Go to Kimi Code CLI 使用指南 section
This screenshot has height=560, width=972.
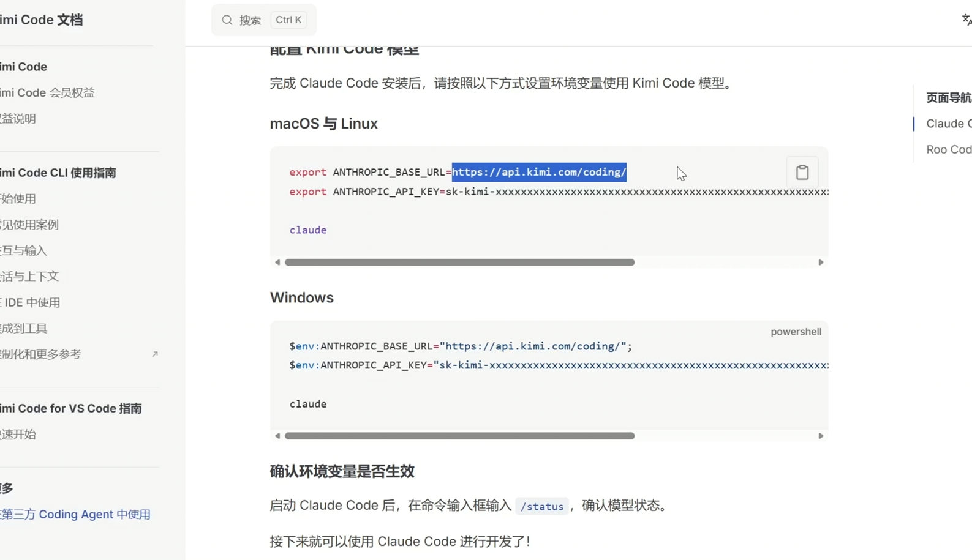pos(58,173)
